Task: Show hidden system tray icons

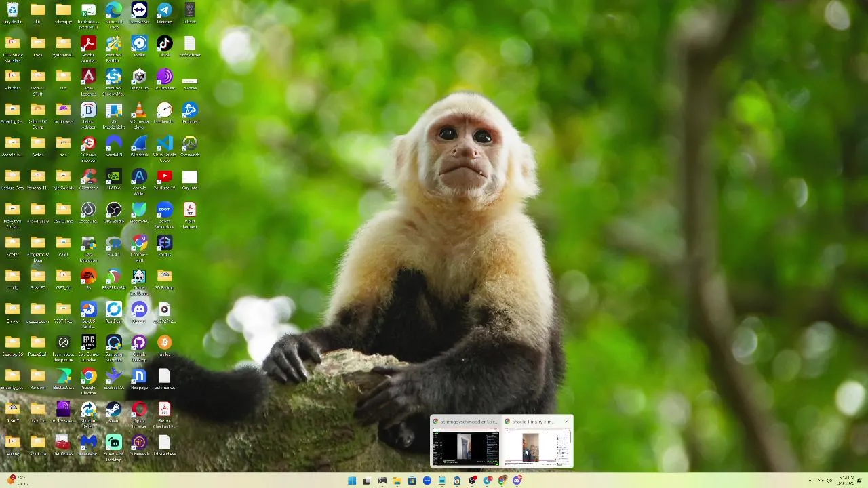Action: [x=810, y=481]
